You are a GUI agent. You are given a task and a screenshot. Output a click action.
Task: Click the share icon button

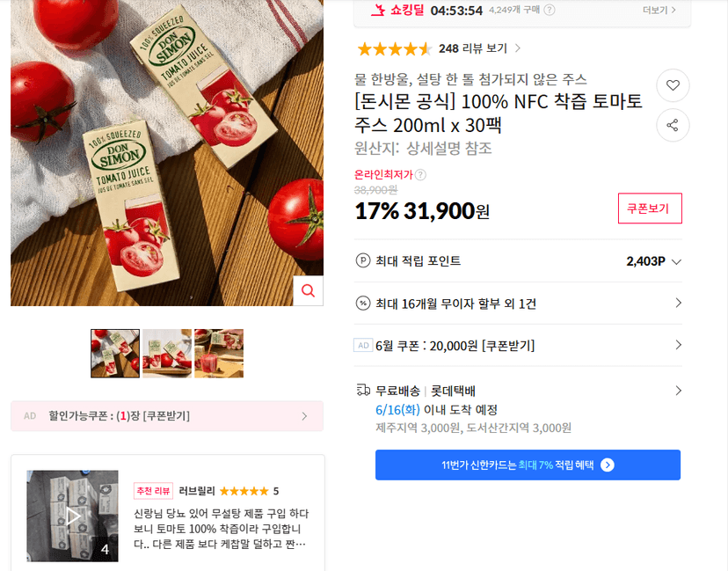point(673,125)
